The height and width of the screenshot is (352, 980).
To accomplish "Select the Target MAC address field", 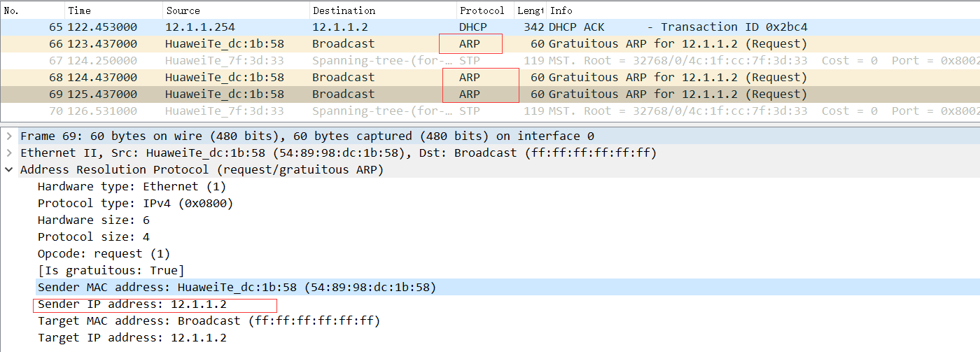I will [x=209, y=321].
